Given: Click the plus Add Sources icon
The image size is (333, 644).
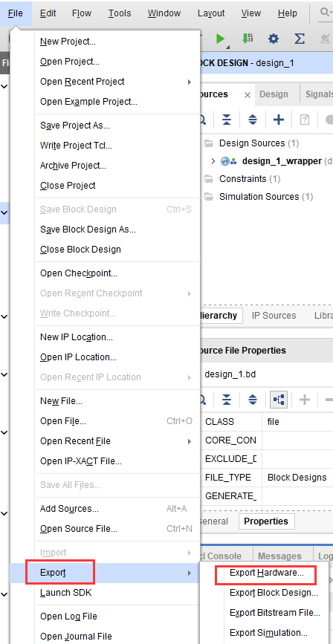Looking at the screenshot, I should pos(279,120).
